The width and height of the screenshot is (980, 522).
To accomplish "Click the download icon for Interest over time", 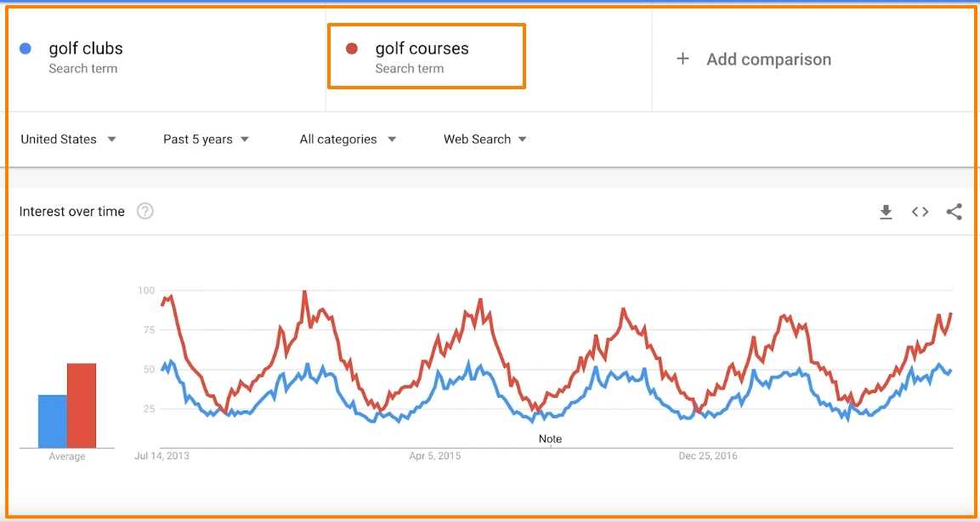I will pyautogui.click(x=886, y=212).
